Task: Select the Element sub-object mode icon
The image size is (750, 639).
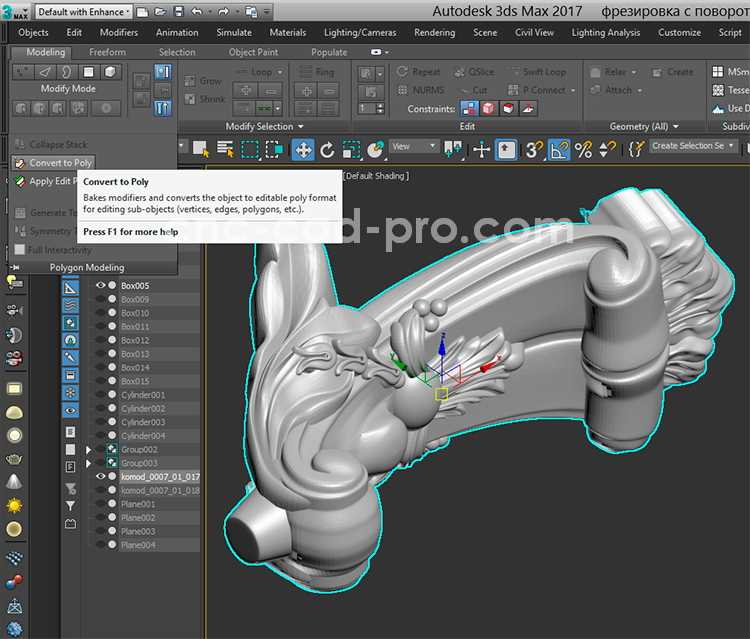Action: tap(110, 72)
